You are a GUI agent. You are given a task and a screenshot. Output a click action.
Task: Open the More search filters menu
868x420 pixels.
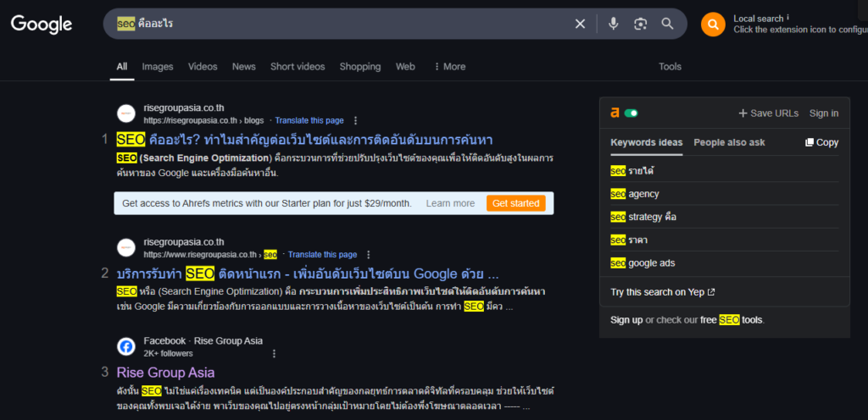pyautogui.click(x=449, y=66)
